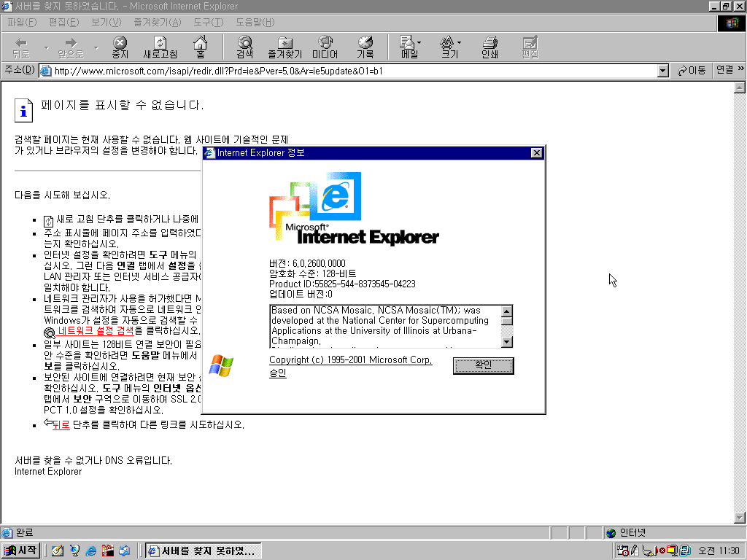Viewport: 747px width, 560px height.
Task: Open the 즐겨찾기 favorites toolbar icon
Action: click(285, 47)
